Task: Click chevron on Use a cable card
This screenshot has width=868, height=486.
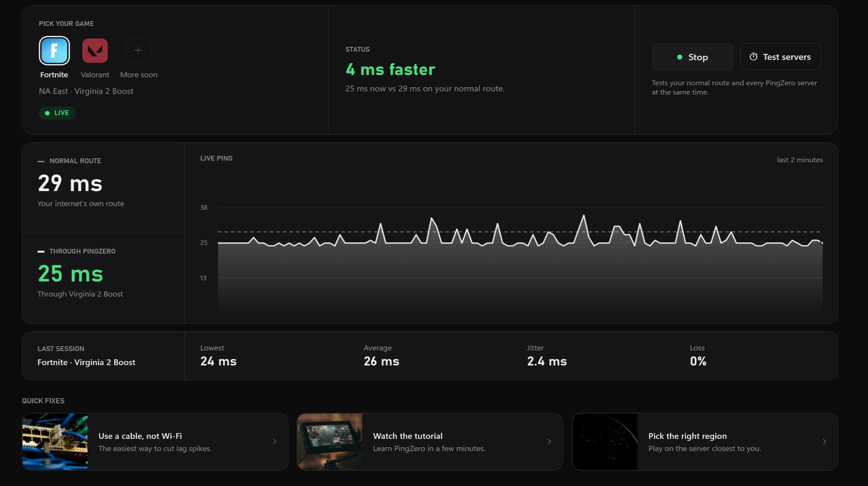Action: click(x=275, y=442)
